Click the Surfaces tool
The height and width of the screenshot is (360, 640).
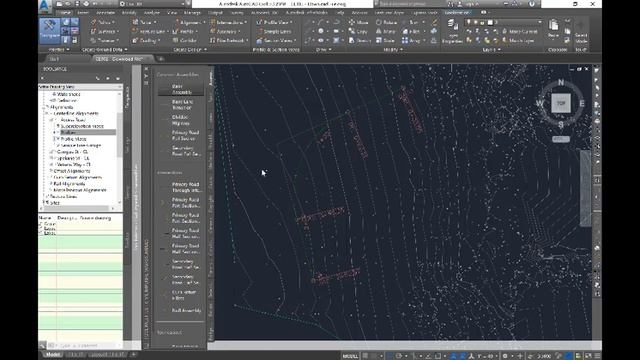click(x=104, y=31)
